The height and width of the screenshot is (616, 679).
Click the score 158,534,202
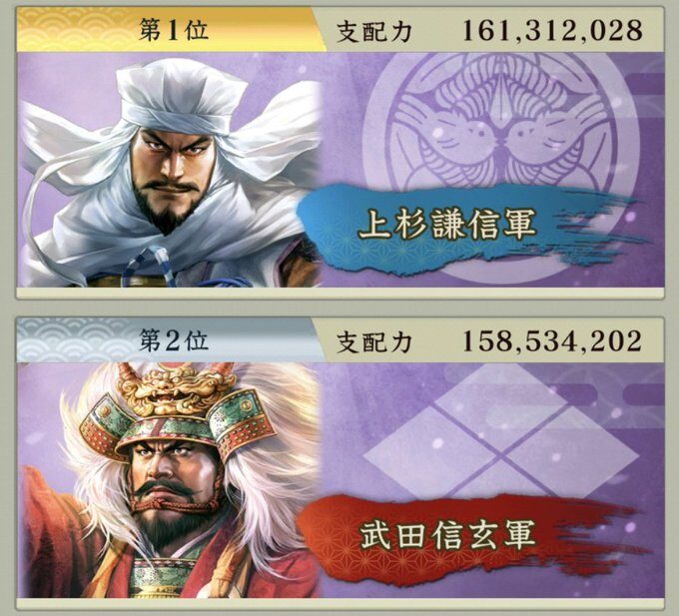point(551,341)
